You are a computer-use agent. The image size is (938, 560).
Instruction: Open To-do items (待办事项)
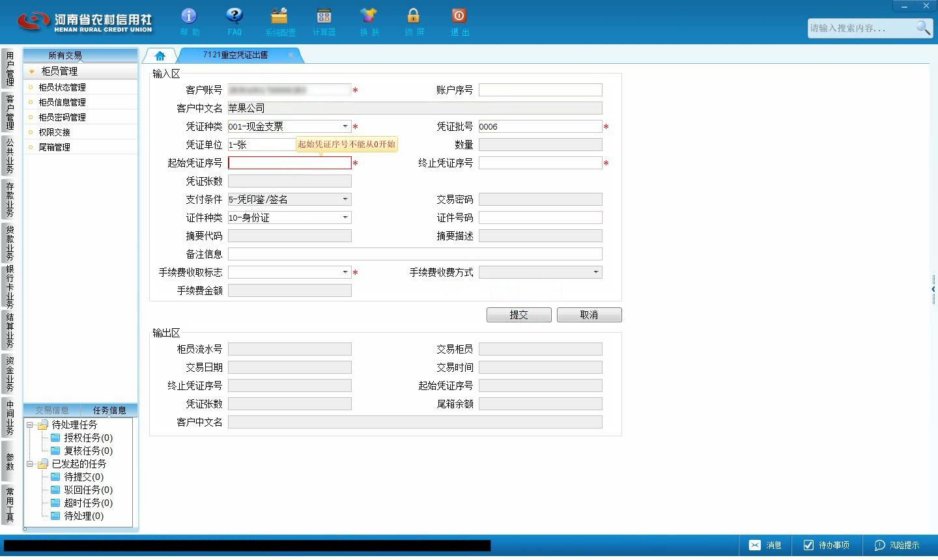pos(826,546)
